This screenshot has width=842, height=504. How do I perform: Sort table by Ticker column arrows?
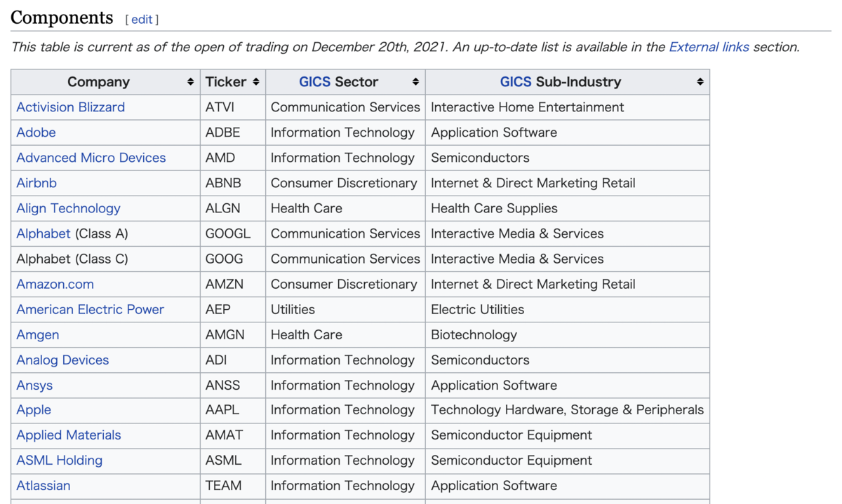coord(256,82)
